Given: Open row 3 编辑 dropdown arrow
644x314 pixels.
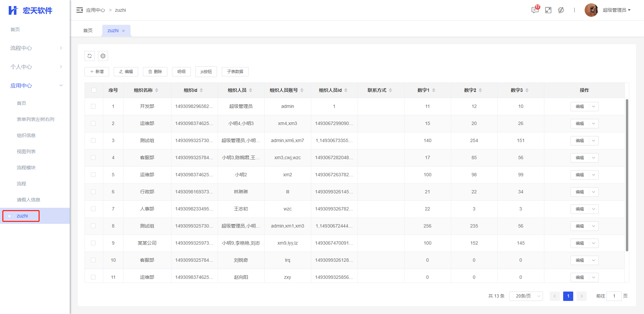Looking at the screenshot, I should pyautogui.click(x=593, y=140).
